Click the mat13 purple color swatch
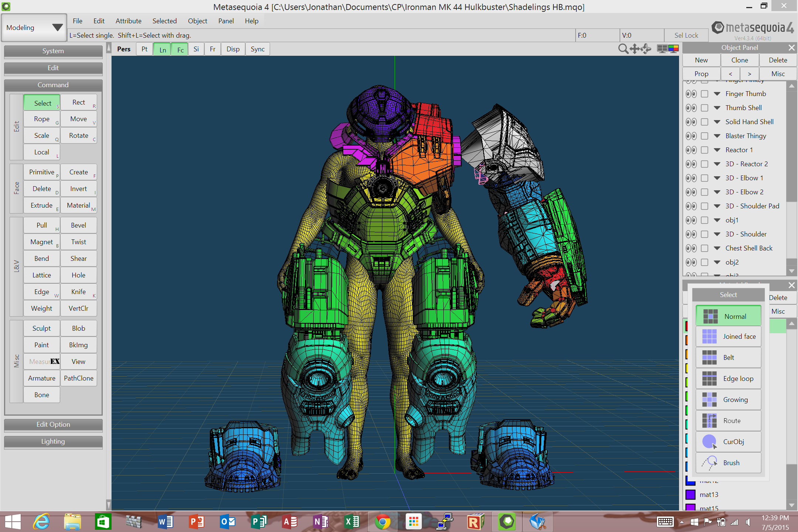The height and width of the screenshot is (532, 798). [690, 494]
